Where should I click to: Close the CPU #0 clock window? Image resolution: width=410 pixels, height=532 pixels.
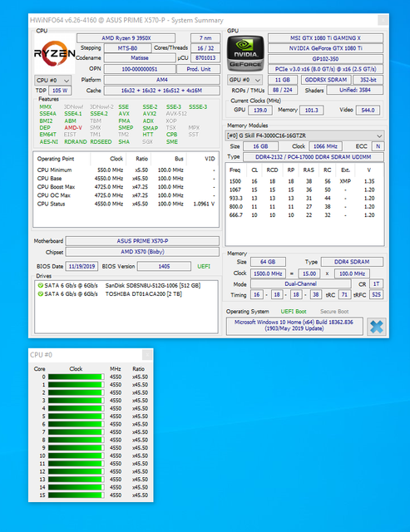[x=147, y=355]
